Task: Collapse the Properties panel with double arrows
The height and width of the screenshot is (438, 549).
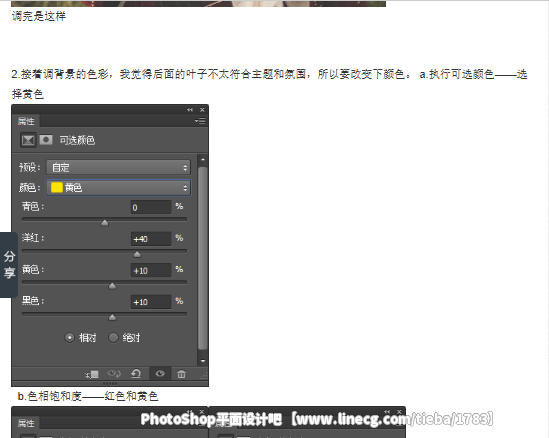Action: click(190, 110)
